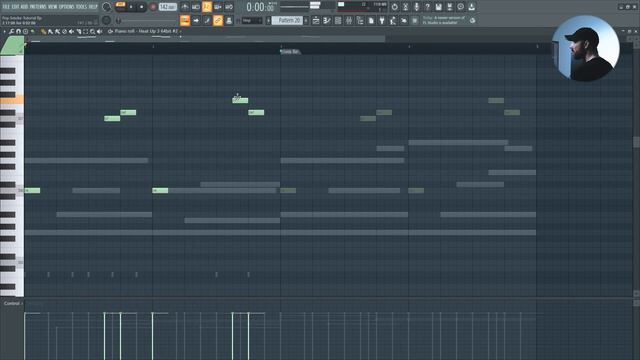Click the speech-bubble icon in top toolbar
The image size is (640, 360).
[460, 7]
